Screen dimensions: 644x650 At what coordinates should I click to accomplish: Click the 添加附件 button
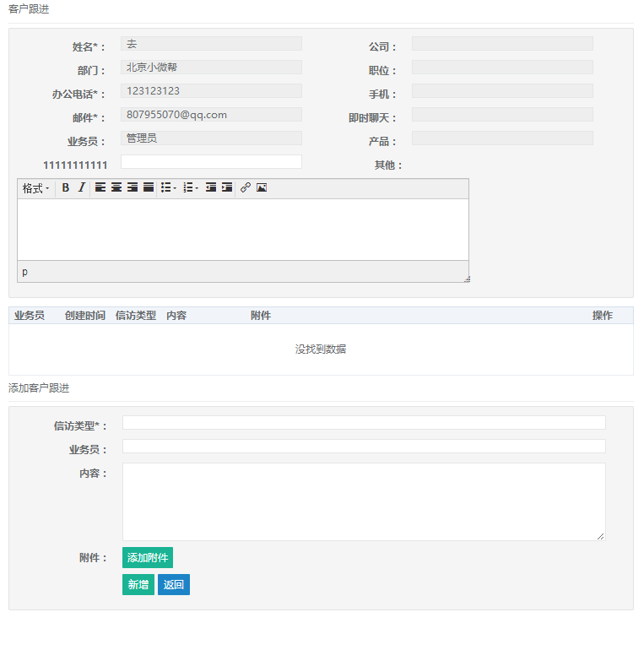click(148, 557)
